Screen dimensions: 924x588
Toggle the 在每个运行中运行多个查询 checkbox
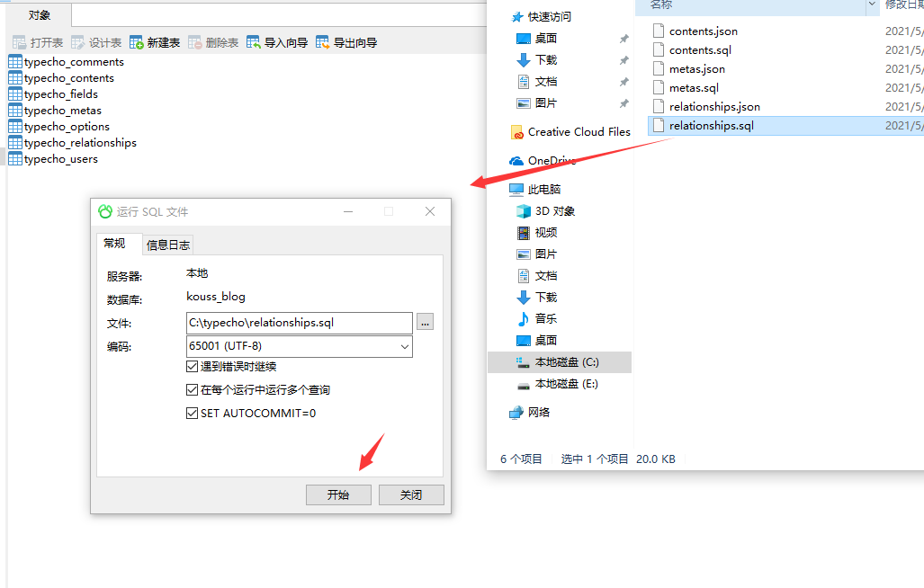[192, 389]
